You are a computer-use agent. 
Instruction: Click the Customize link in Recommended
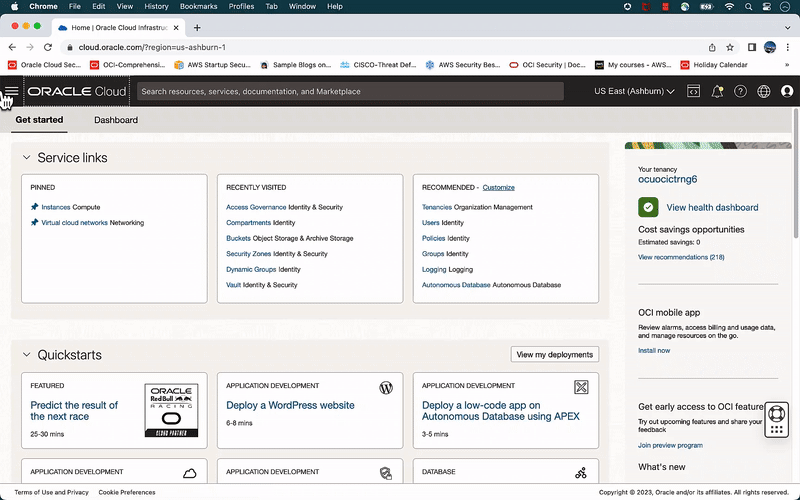coord(498,187)
